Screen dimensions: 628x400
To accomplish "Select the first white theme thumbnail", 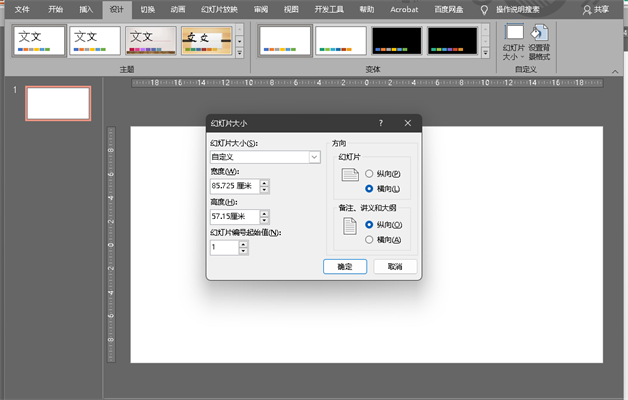I will (40, 41).
